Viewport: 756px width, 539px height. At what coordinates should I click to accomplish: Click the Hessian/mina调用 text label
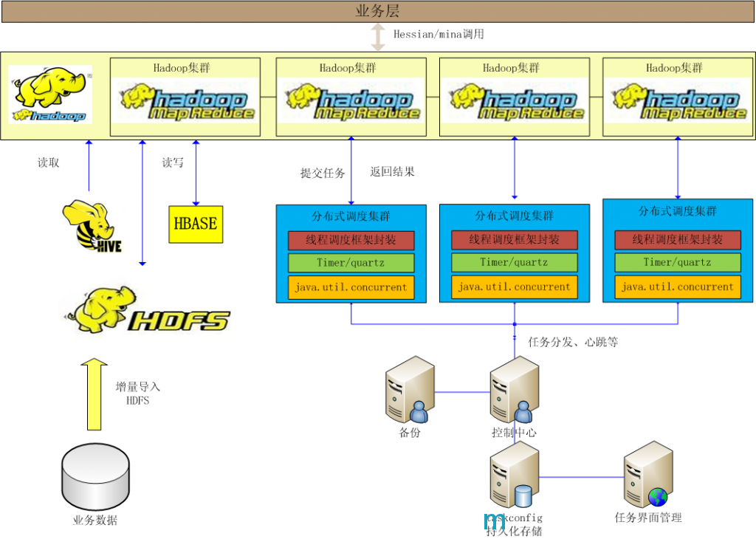439,34
